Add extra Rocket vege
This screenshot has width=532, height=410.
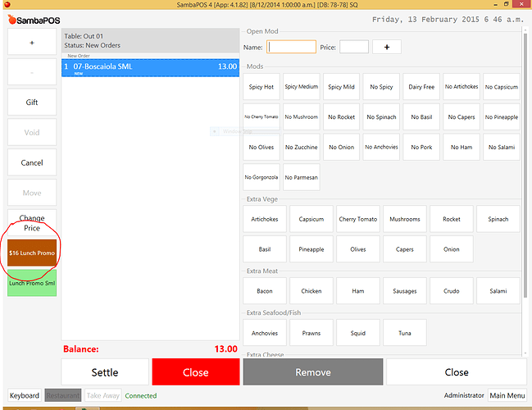coord(451,219)
